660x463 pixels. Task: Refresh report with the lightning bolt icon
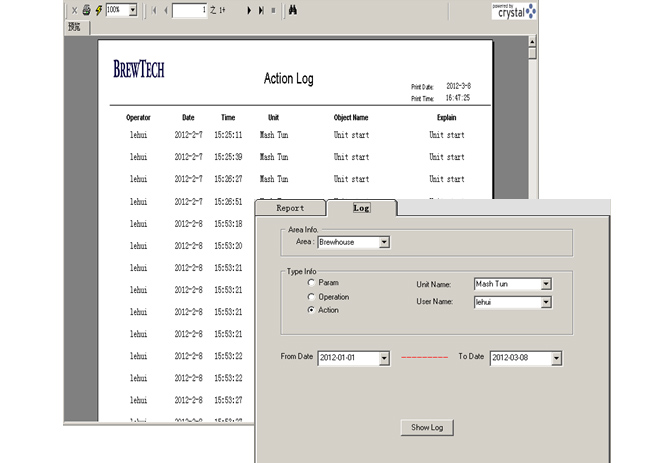click(x=98, y=10)
